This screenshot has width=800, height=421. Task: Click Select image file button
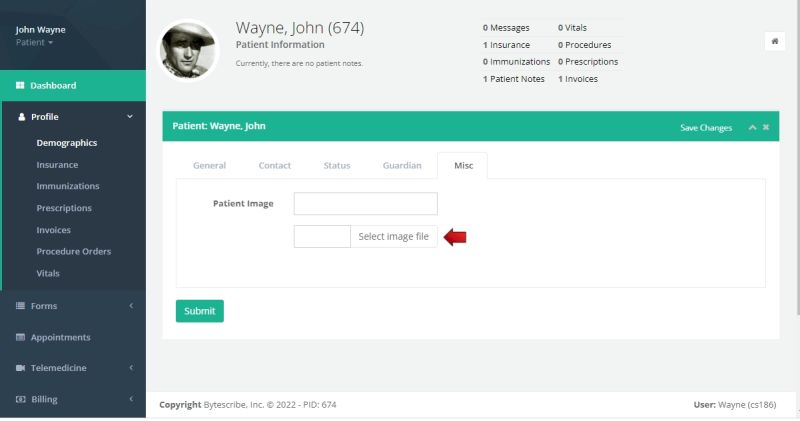[x=393, y=237]
